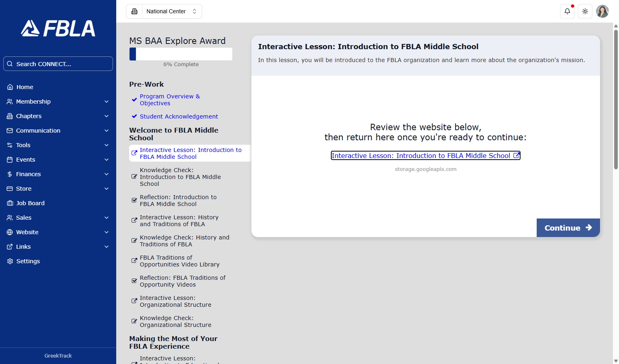Expand the Membership menu chevron

[x=107, y=102]
